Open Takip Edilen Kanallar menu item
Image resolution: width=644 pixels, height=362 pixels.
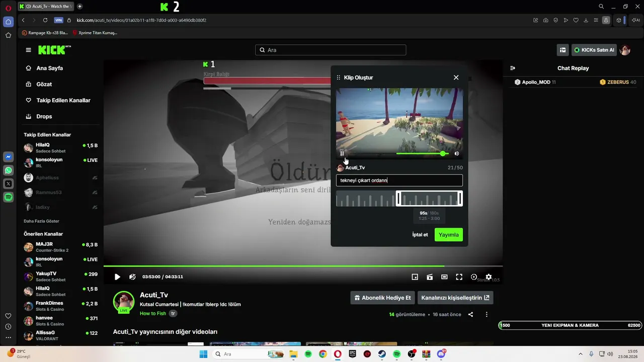[x=63, y=100]
